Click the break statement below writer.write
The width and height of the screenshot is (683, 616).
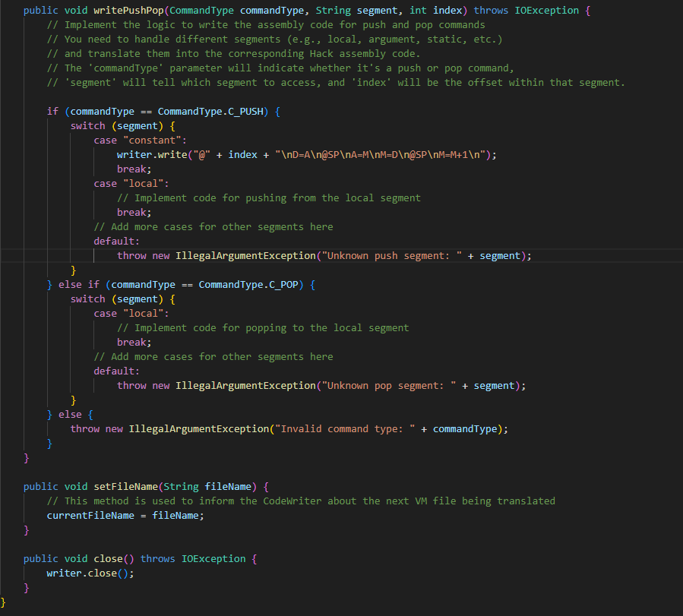click(x=134, y=169)
